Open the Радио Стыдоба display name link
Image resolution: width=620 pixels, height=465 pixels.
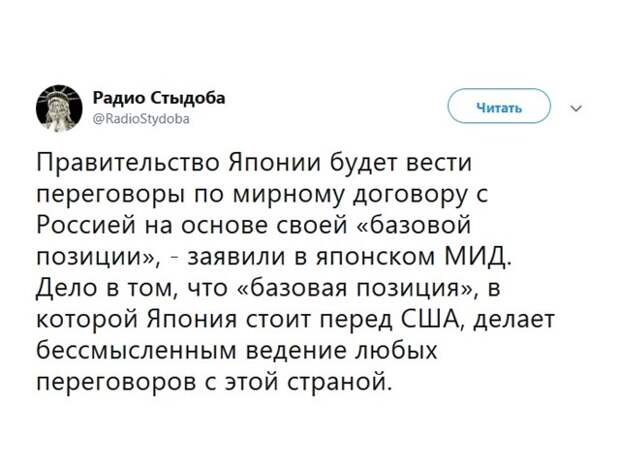point(159,98)
